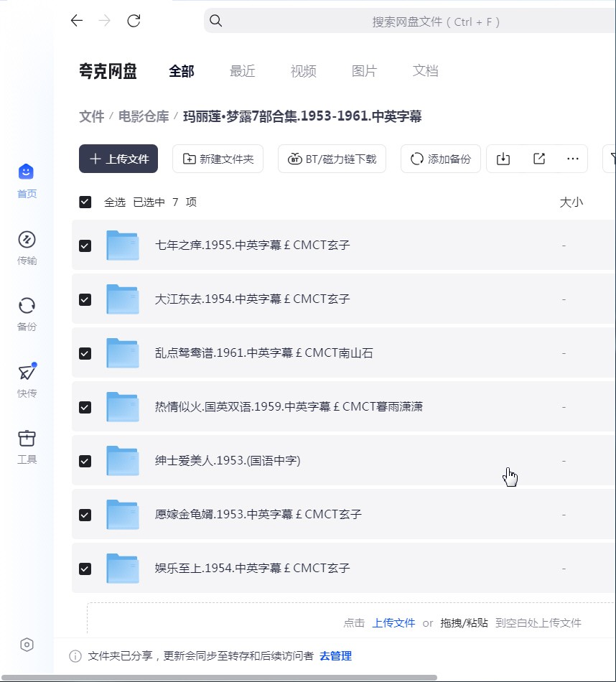Viewport: 616px width, 682px height.
Task: Open settings hexagon icon in sidebar
Action: 27,645
